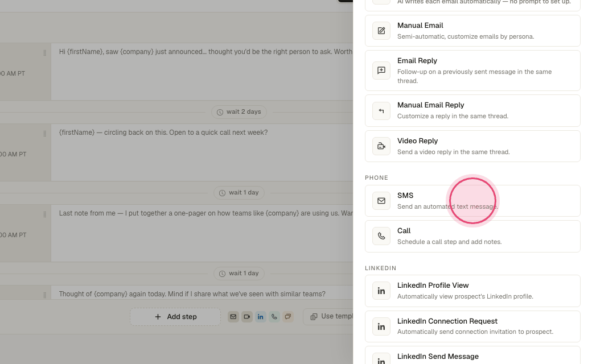This screenshot has height=364, width=592.
Task: Click the drag handle on the circling back step
Action: (44, 134)
